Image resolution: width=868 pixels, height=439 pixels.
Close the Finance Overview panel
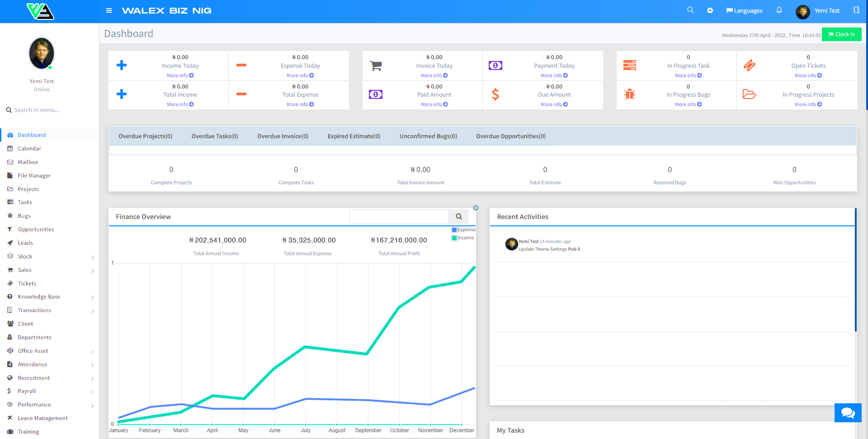[476, 208]
